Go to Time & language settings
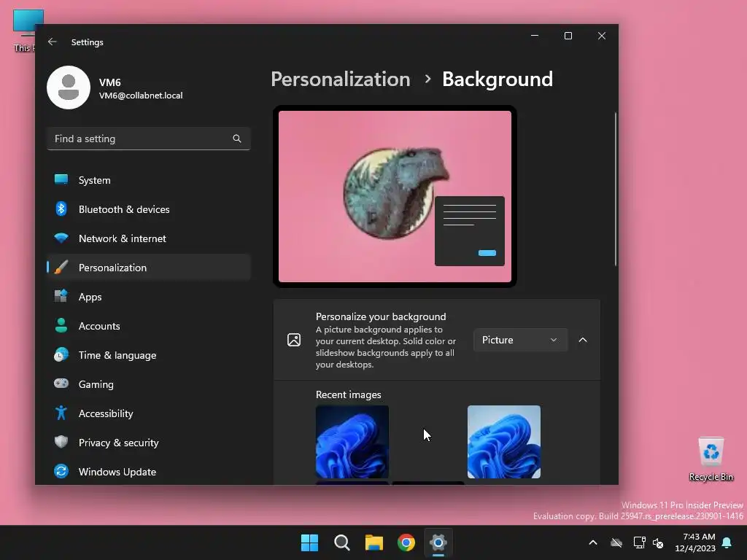Screen dimensions: 747x560 (x=149, y=355)
